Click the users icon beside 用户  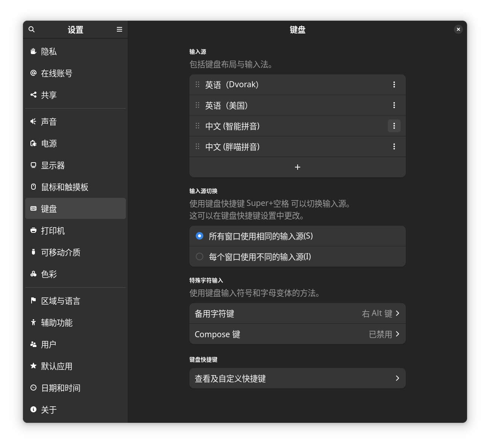point(33,344)
